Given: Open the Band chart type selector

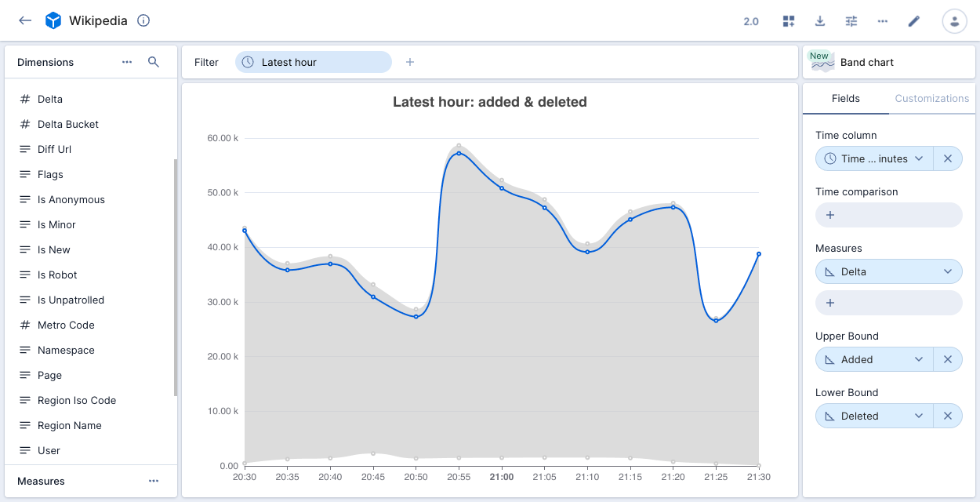Looking at the screenshot, I should pyautogui.click(x=888, y=62).
